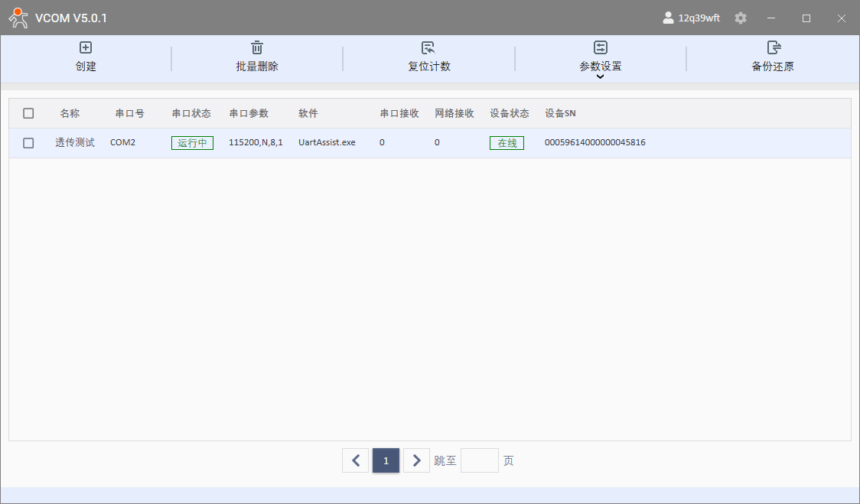Image resolution: width=860 pixels, height=504 pixels.
Task: Click the 设备SN column header
Action: [560, 113]
